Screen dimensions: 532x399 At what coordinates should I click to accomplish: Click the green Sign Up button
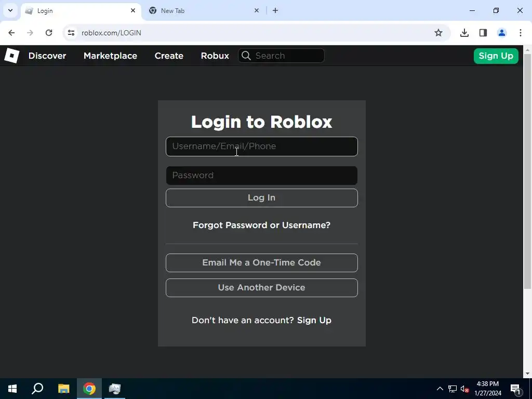(x=496, y=56)
